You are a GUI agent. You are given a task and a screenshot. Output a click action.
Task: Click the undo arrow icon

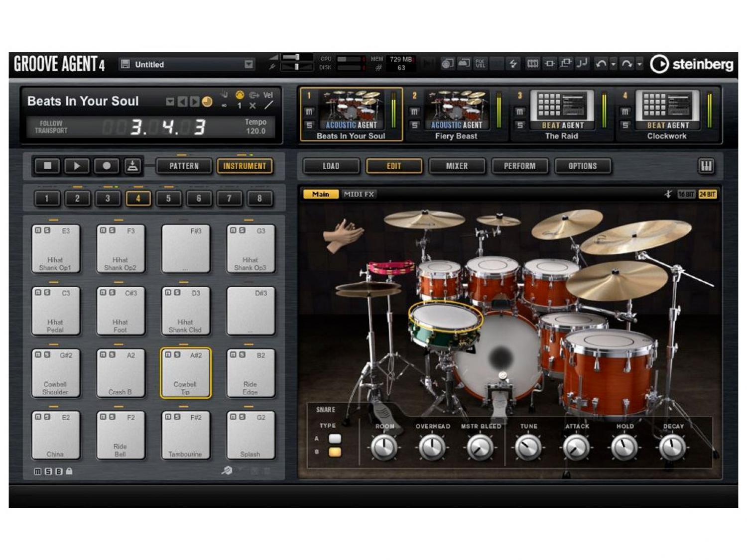click(x=601, y=64)
